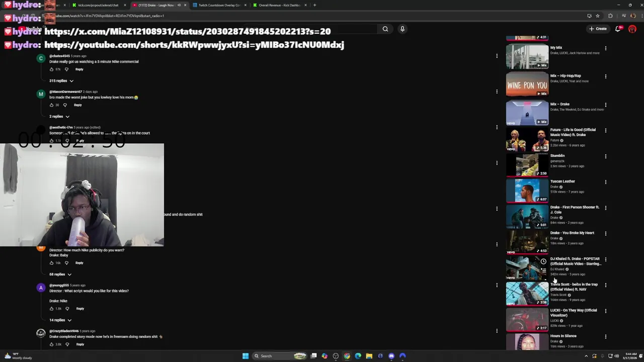Open the more options menu for Tuscan Leather
The width and height of the screenshot is (644, 362).
pos(606,182)
